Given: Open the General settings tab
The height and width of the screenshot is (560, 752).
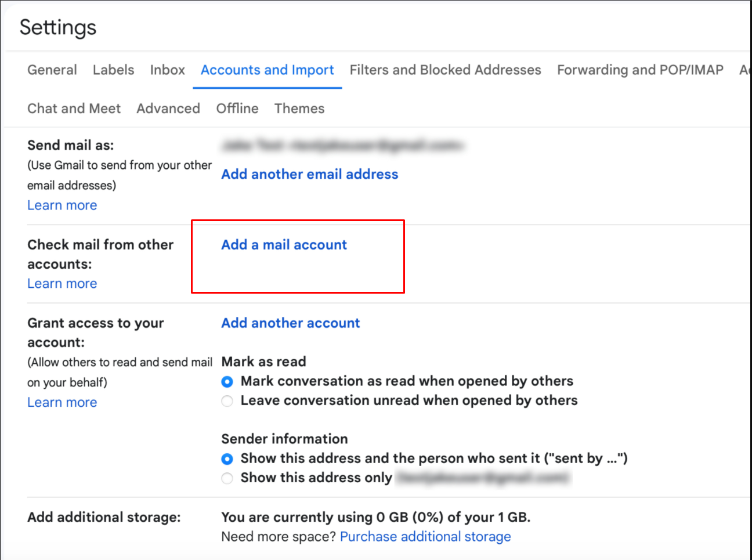Looking at the screenshot, I should point(52,70).
